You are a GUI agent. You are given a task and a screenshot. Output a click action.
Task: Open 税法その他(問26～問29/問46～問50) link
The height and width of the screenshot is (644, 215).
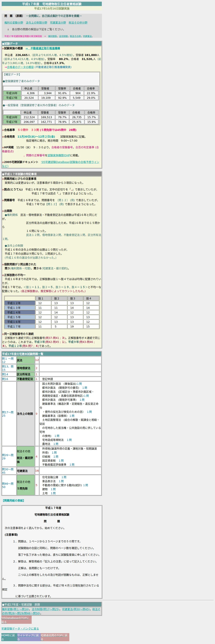tap(51, 611)
